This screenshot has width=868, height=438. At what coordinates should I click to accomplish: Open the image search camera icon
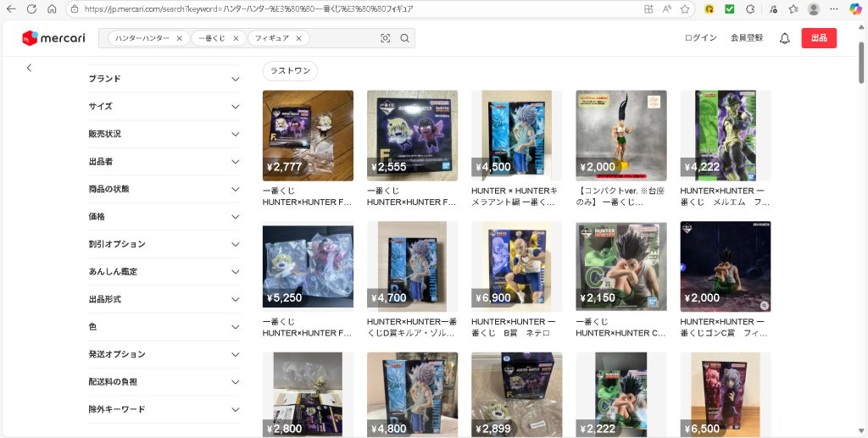(386, 38)
